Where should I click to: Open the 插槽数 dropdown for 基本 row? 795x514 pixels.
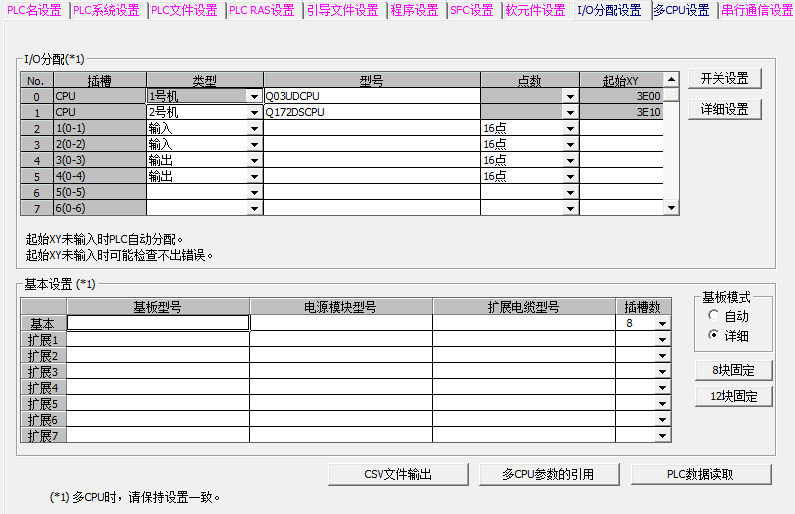[x=661, y=324]
